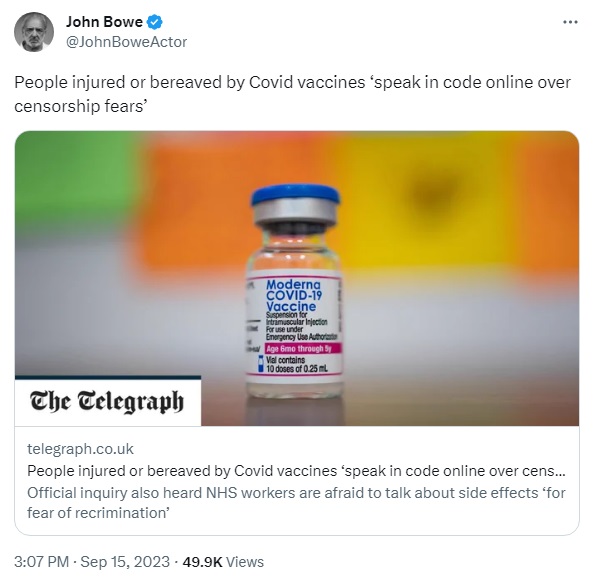Open the John Bowe display name
The image size is (602, 582).
[x=104, y=22]
